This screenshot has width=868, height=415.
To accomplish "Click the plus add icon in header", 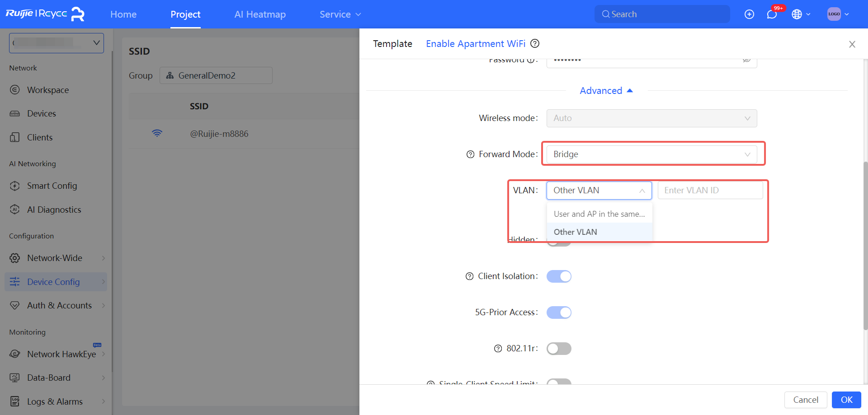I will click(749, 14).
